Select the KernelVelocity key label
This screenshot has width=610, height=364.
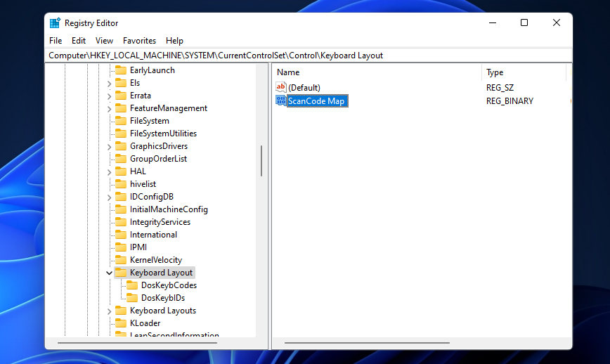pos(156,260)
